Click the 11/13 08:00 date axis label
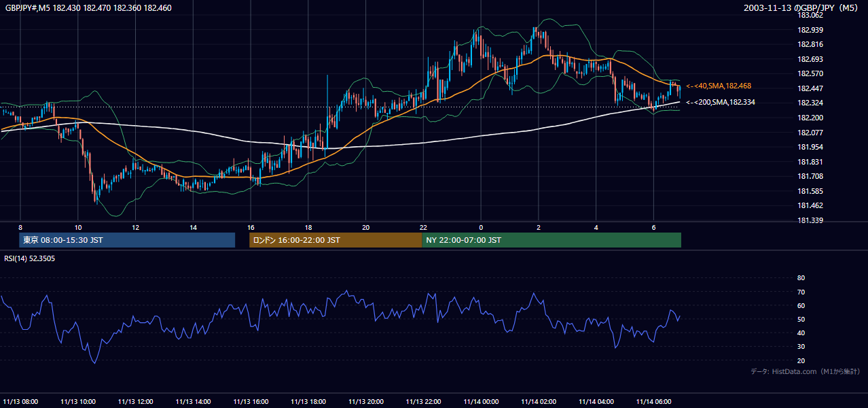Image resolution: width=868 pixels, height=408 pixels. click(x=20, y=401)
